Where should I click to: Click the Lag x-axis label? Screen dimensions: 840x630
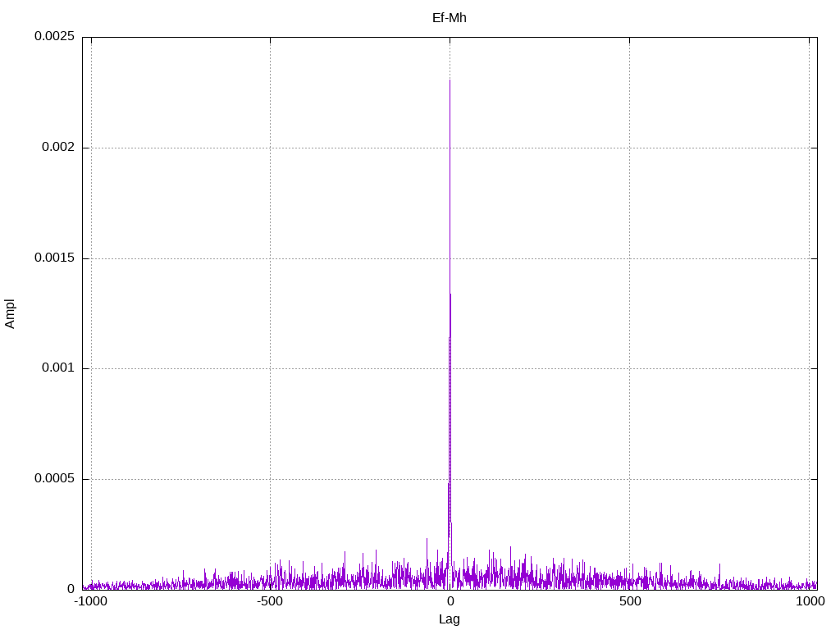pyautogui.click(x=449, y=619)
